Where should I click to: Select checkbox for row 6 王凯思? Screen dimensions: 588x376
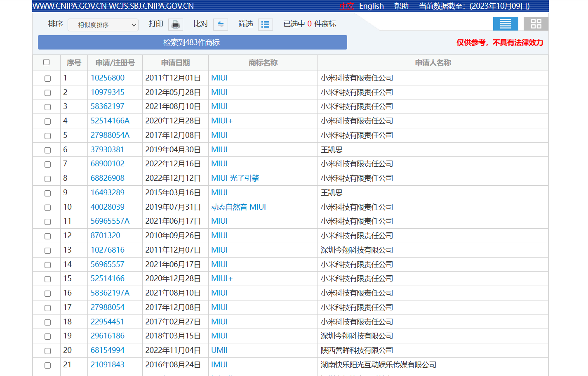pos(47,150)
